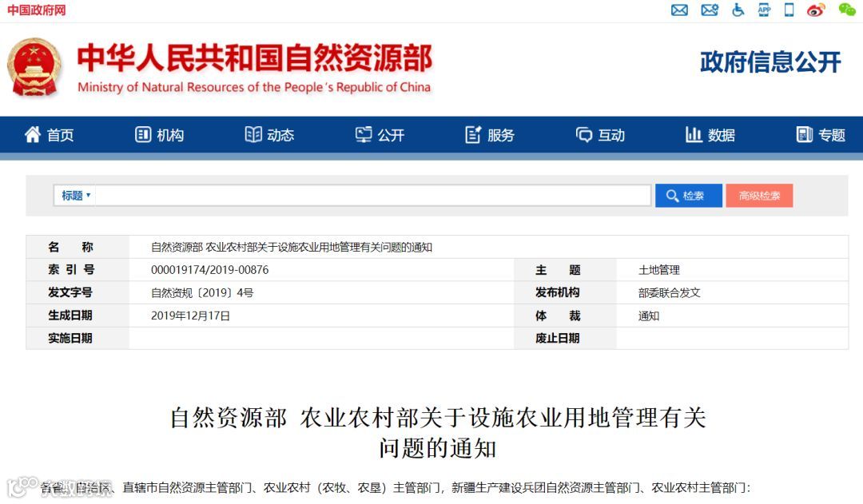Viewport: 863px width, 504px height.
Task: Click the monitor icon beside 公开
Action: click(364, 134)
